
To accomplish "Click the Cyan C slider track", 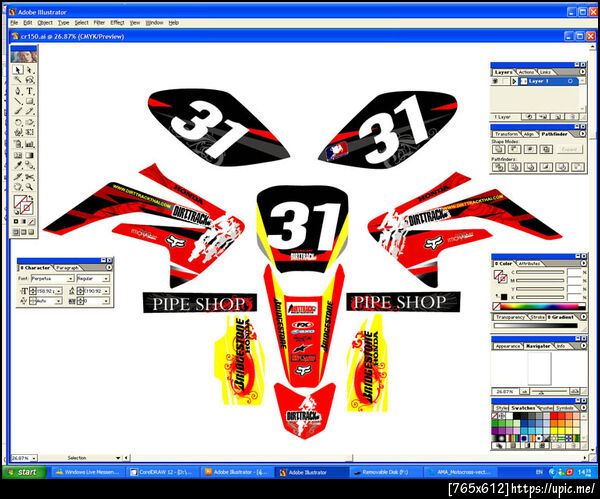I will [540, 272].
